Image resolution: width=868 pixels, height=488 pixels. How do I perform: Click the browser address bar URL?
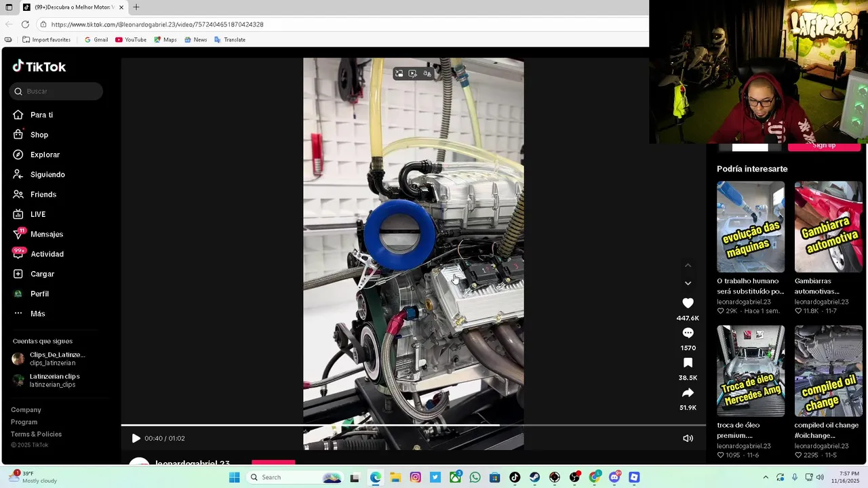click(157, 24)
